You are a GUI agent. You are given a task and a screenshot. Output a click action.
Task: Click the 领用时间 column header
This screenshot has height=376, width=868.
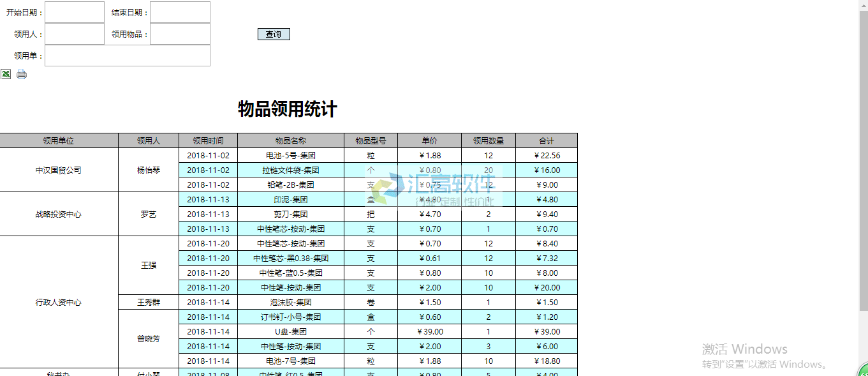pyautogui.click(x=208, y=140)
